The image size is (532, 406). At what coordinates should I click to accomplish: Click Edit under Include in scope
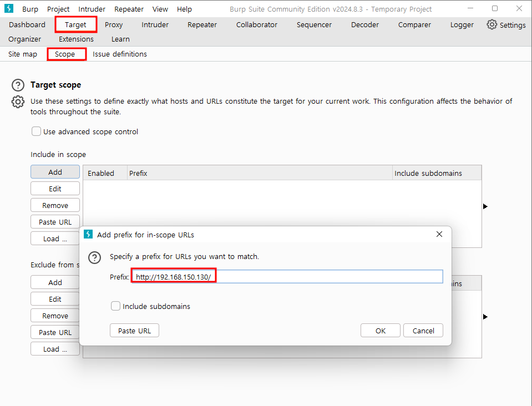click(55, 189)
